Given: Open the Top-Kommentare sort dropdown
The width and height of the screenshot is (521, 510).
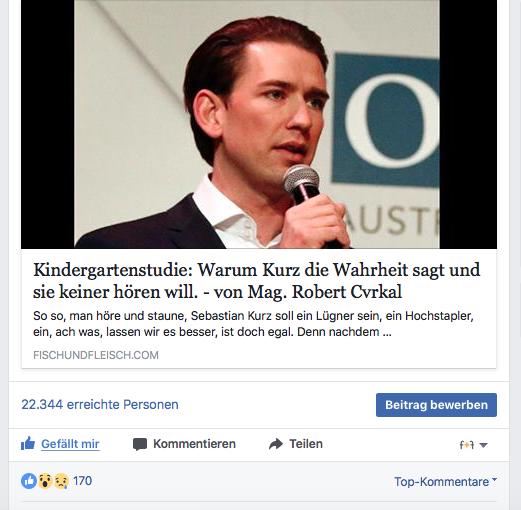Looking at the screenshot, I should (445, 482).
